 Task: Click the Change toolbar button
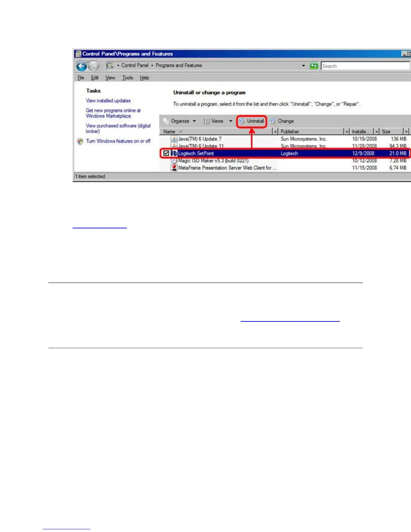coord(282,121)
